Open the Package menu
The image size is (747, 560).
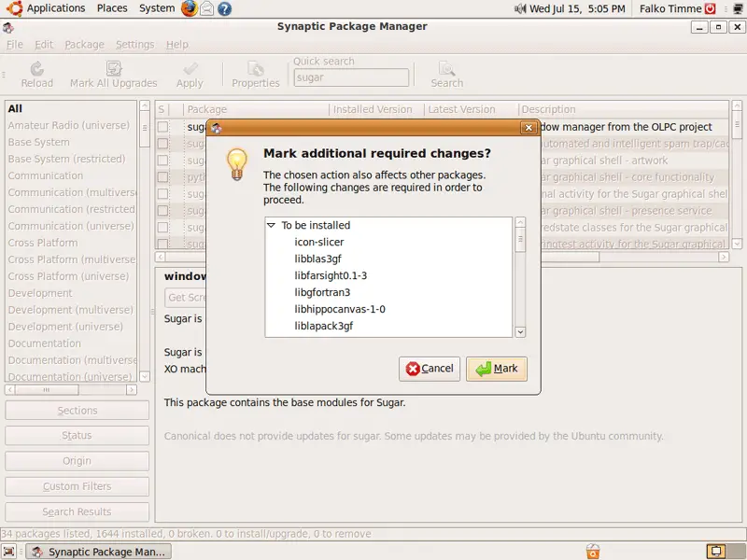[84, 45]
